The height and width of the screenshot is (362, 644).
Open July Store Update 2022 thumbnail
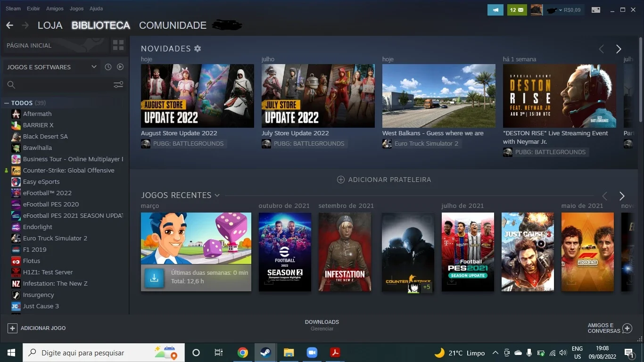coord(318,96)
